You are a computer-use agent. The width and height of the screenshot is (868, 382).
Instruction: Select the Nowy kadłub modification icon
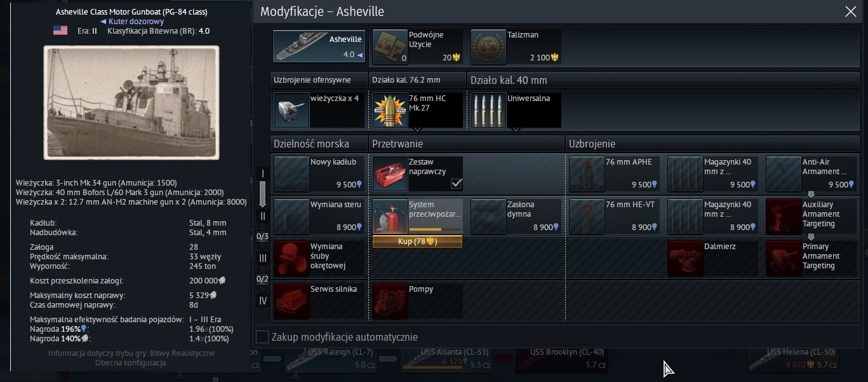[291, 174]
